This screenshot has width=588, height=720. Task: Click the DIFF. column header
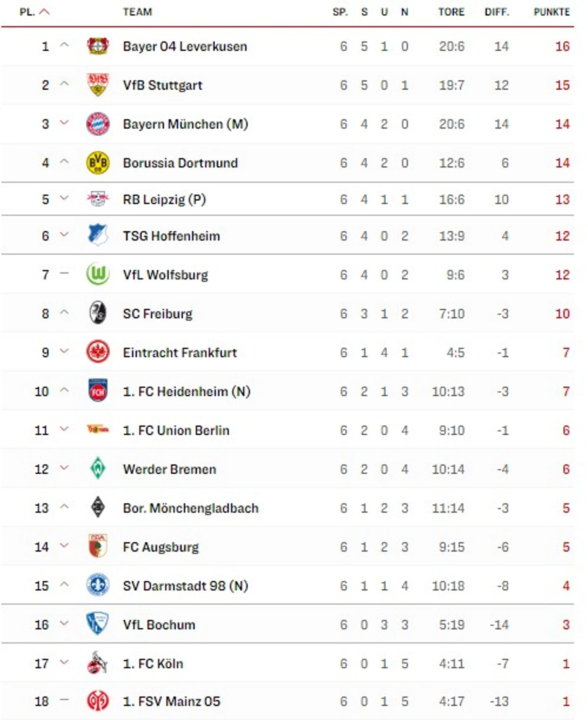(x=497, y=12)
